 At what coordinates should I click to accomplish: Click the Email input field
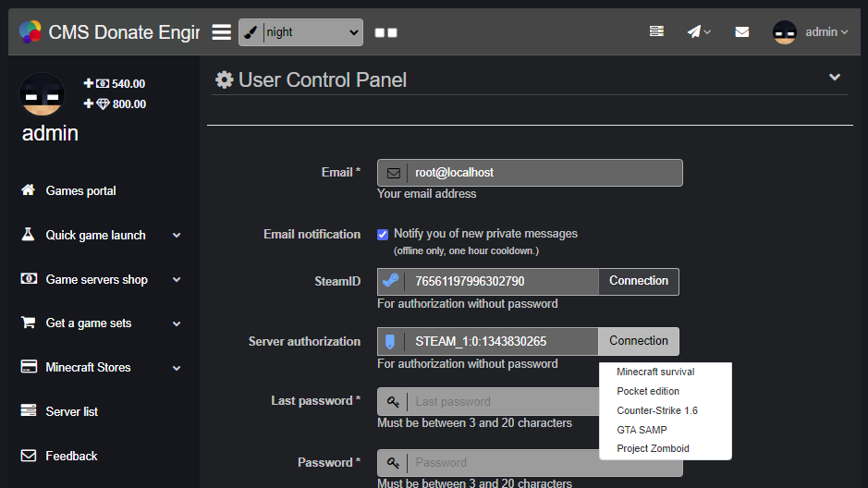click(x=544, y=173)
